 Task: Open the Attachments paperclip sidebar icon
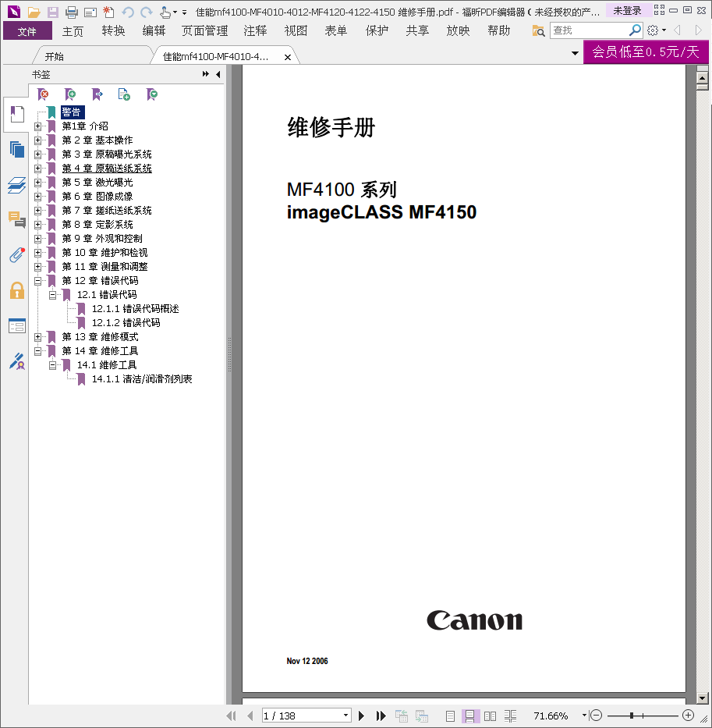[16, 255]
